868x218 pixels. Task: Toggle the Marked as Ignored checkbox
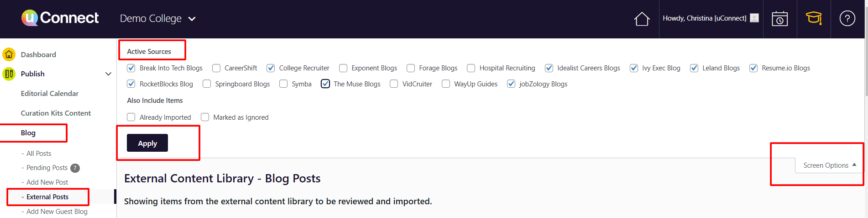pos(205,117)
